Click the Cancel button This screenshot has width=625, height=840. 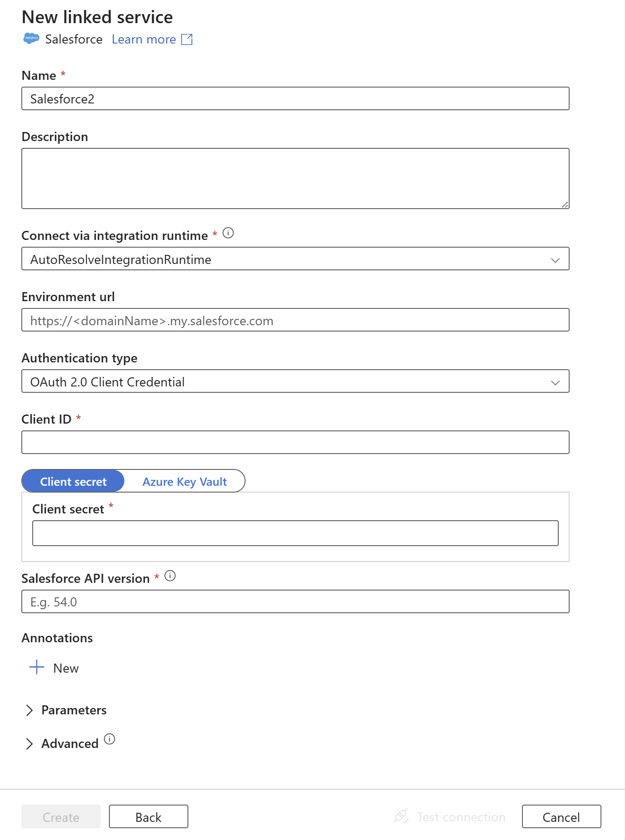(561, 817)
